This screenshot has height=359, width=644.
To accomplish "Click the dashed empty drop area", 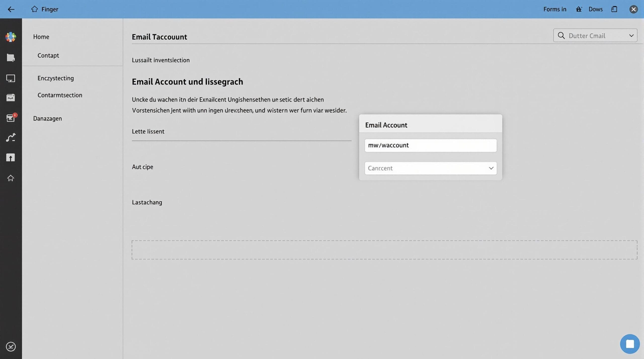I will click(x=384, y=250).
